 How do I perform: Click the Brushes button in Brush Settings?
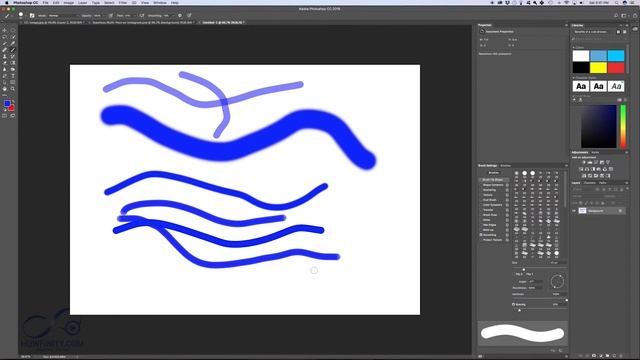(x=494, y=173)
